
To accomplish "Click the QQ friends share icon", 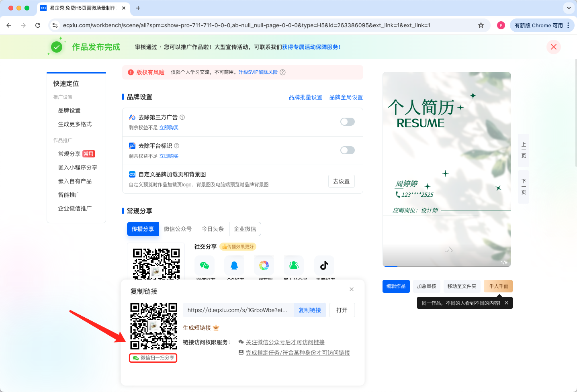I will [x=234, y=265].
